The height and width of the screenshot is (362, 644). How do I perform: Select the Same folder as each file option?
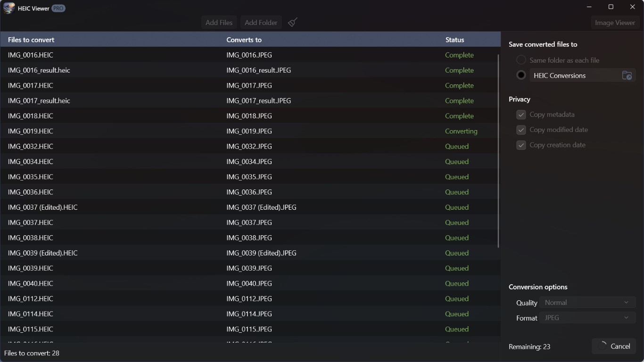(x=521, y=60)
